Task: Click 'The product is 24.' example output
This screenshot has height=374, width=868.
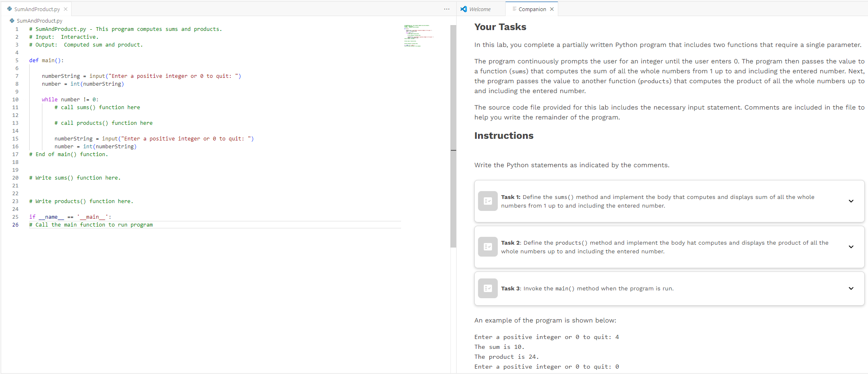Action: click(x=506, y=357)
